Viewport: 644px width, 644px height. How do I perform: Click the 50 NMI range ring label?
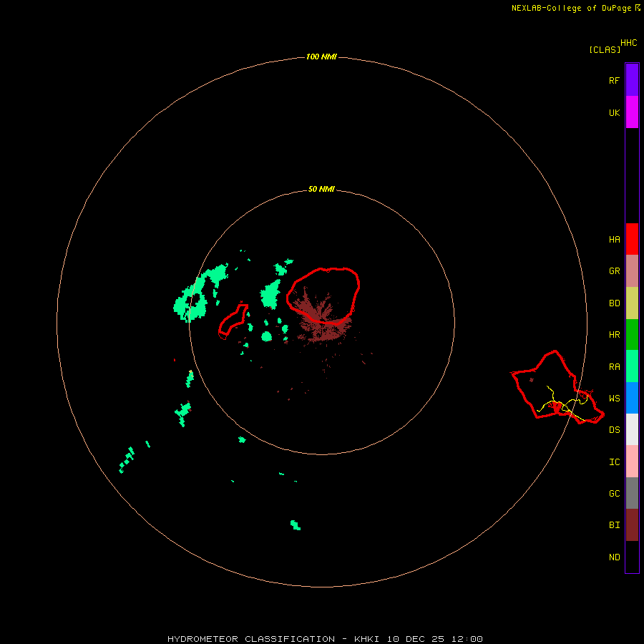[x=321, y=189]
